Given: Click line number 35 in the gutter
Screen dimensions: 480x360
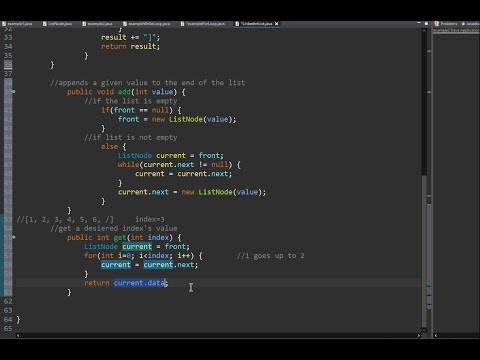Looking at the screenshot, I should point(8,55).
